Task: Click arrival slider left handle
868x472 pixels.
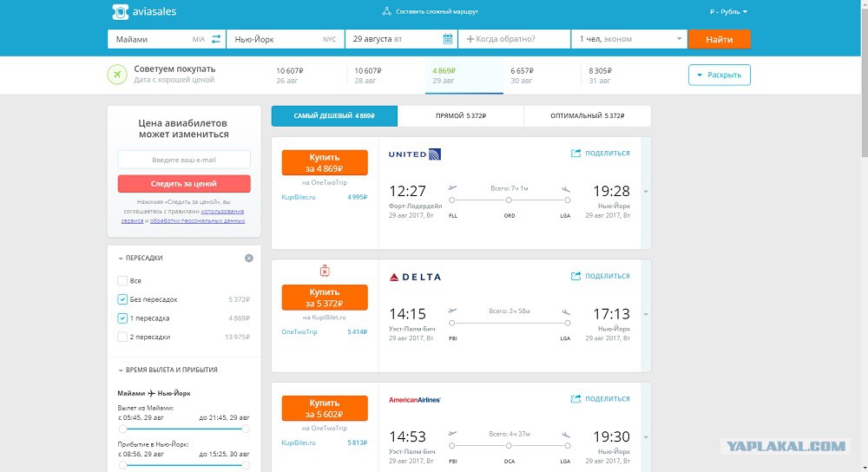Action: tap(122, 465)
